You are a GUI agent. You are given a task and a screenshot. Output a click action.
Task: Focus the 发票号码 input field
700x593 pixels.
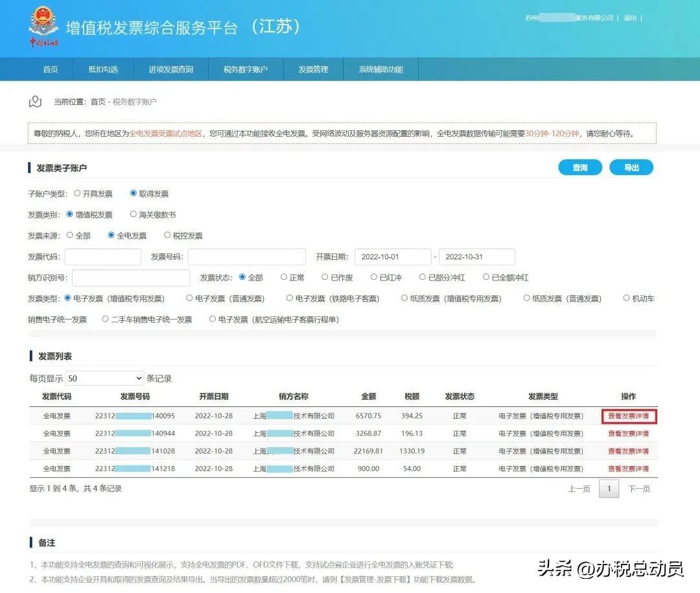click(246, 257)
